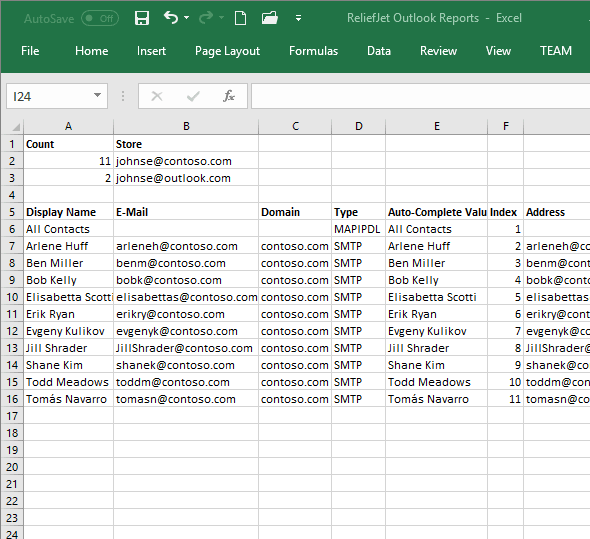Select All Contacts display name cell
This screenshot has width=590, height=539.
[68, 229]
